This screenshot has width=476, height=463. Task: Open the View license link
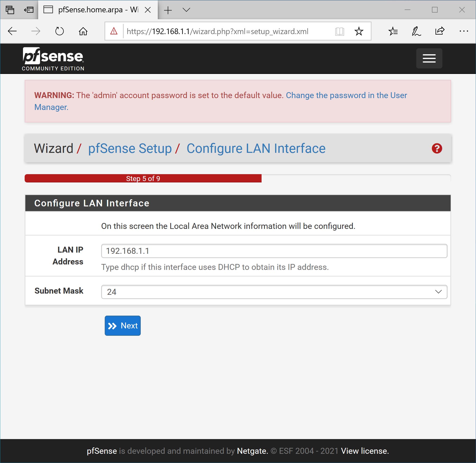point(365,451)
